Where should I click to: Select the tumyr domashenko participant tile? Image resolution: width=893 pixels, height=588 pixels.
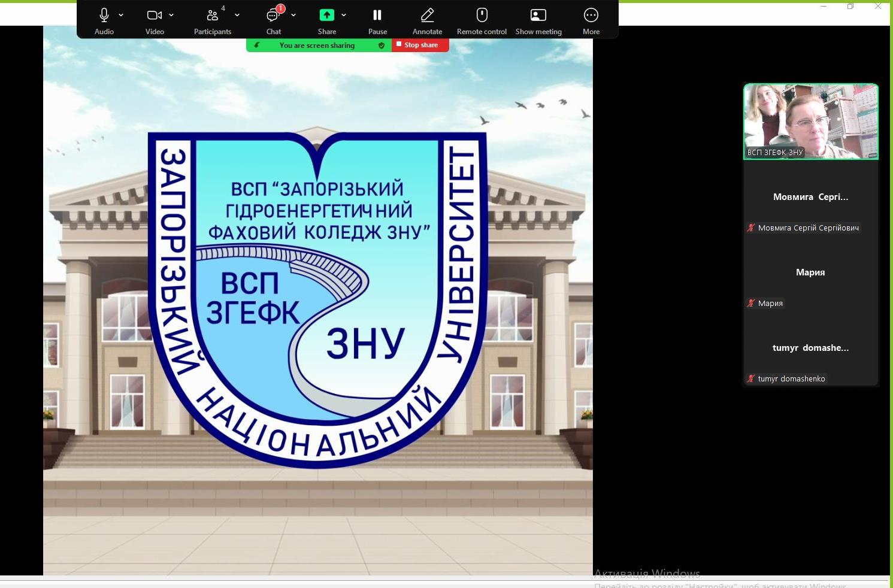coord(811,348)
